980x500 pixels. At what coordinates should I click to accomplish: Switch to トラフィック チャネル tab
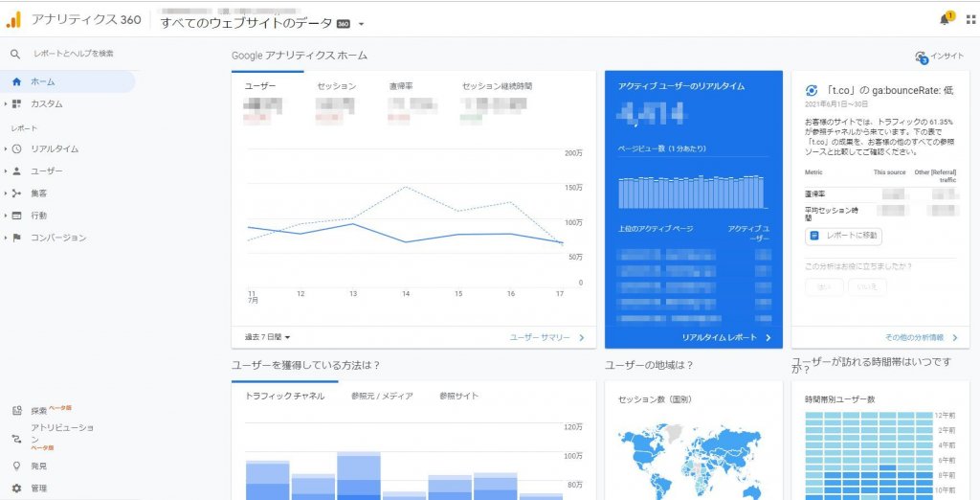tap(284, 397)
